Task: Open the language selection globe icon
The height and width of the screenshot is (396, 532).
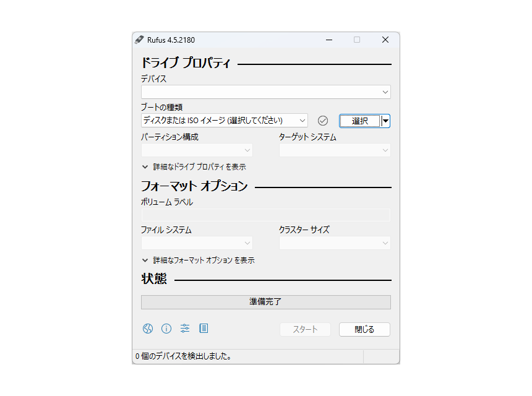Action: coord(148,329)
